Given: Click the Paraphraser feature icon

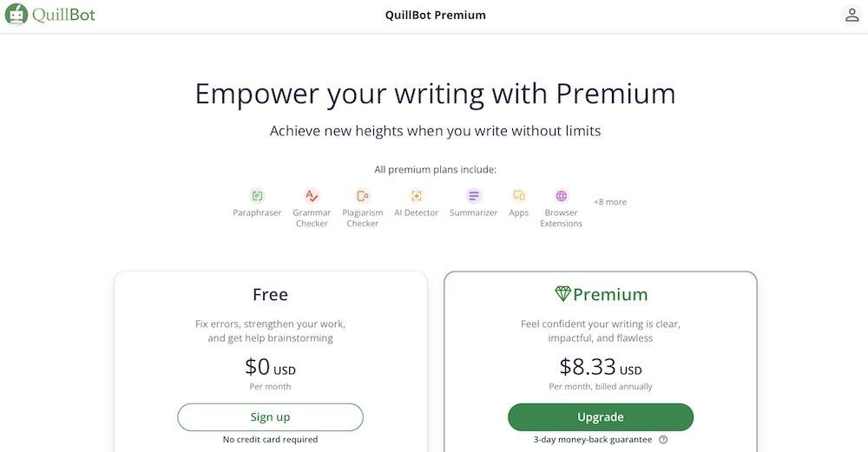Looking at the screenshot, I should 257,196.
